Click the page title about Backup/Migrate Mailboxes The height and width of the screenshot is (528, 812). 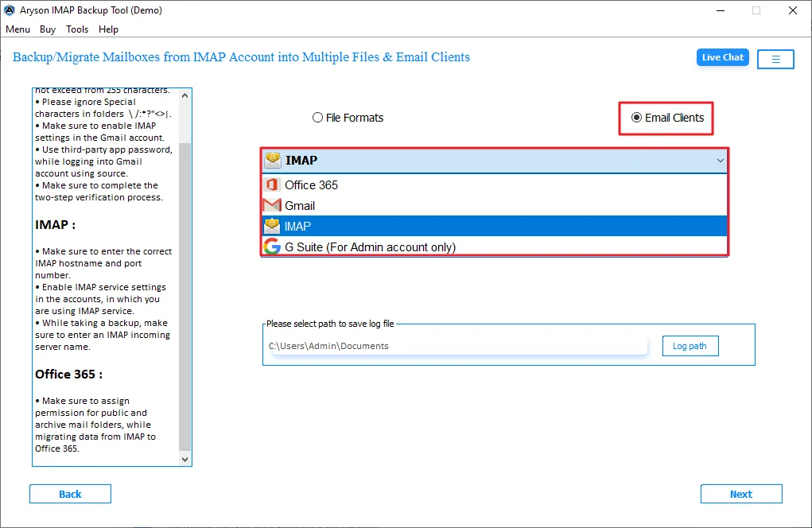click(241, 57)
